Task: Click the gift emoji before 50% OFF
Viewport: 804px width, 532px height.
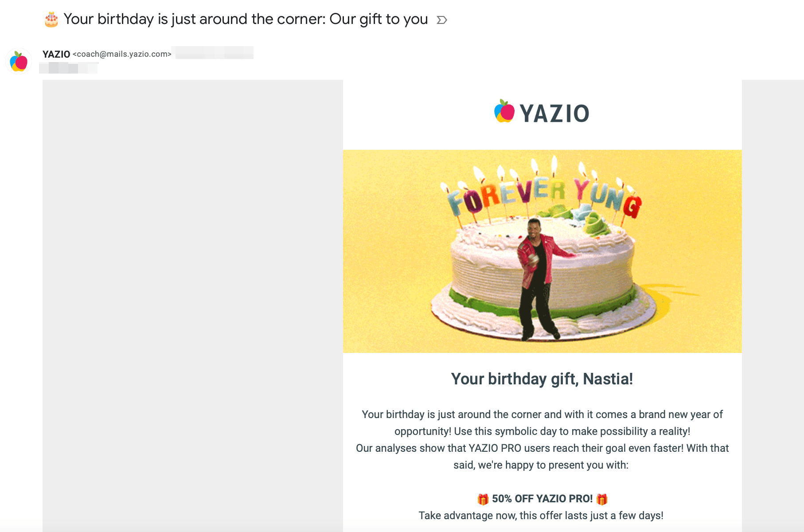Action: [483, 499]
